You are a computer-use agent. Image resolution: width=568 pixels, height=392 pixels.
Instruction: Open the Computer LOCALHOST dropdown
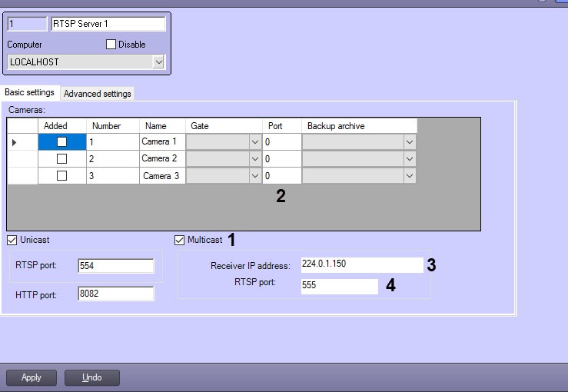pos(158,61)
